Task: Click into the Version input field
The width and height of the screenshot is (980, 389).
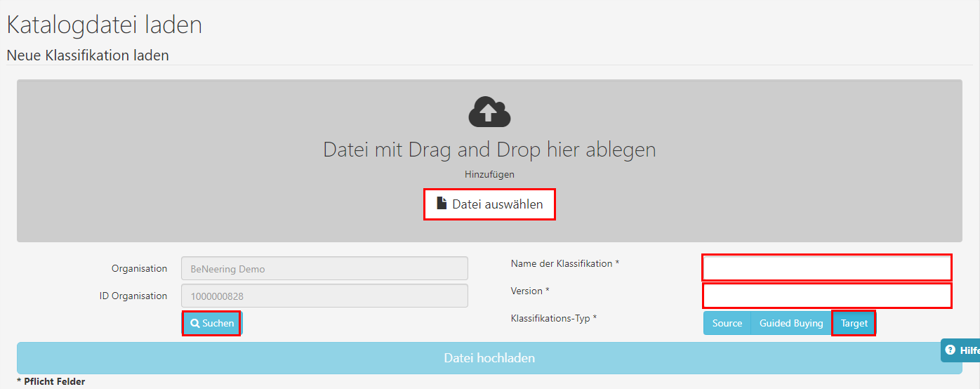Action: pos(827,296)
